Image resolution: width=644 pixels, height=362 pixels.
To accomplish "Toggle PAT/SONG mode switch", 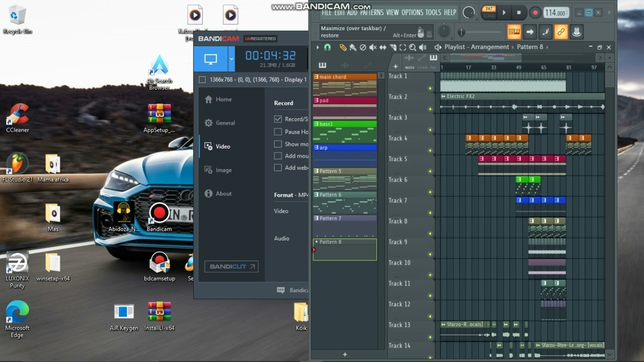I will pos(489,12).
